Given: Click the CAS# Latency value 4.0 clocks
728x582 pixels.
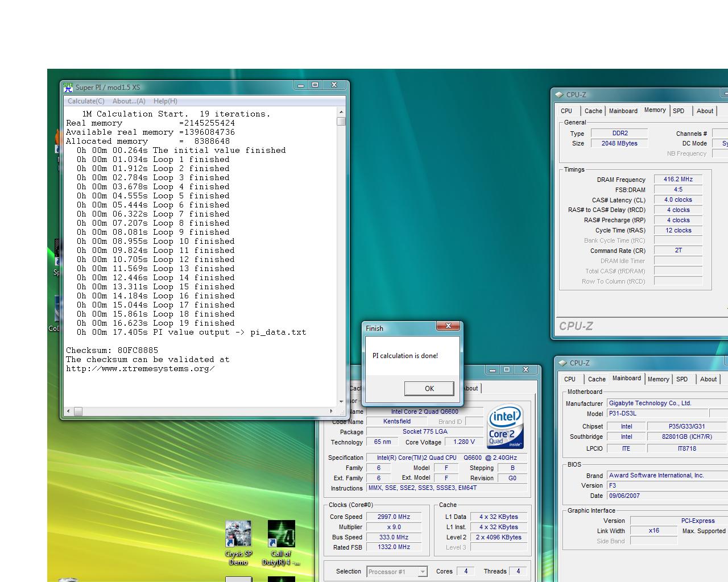Looking at the screenshot, I should [x=679, y=199].
